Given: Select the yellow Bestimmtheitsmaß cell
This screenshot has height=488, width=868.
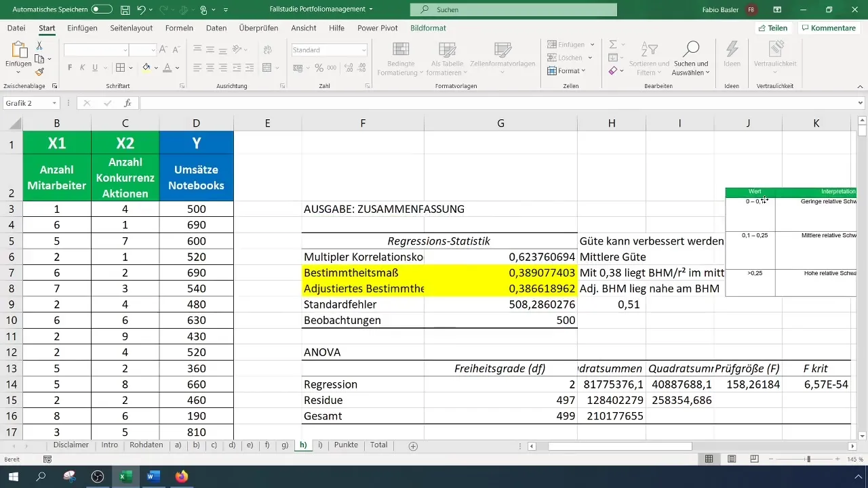Looking at the screenshot, I should tap(363, 272).
